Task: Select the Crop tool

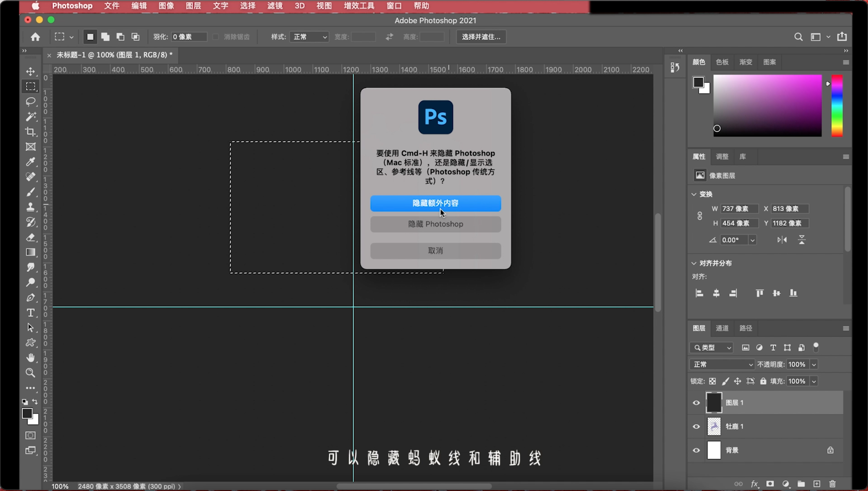Action: pos(31,131)
